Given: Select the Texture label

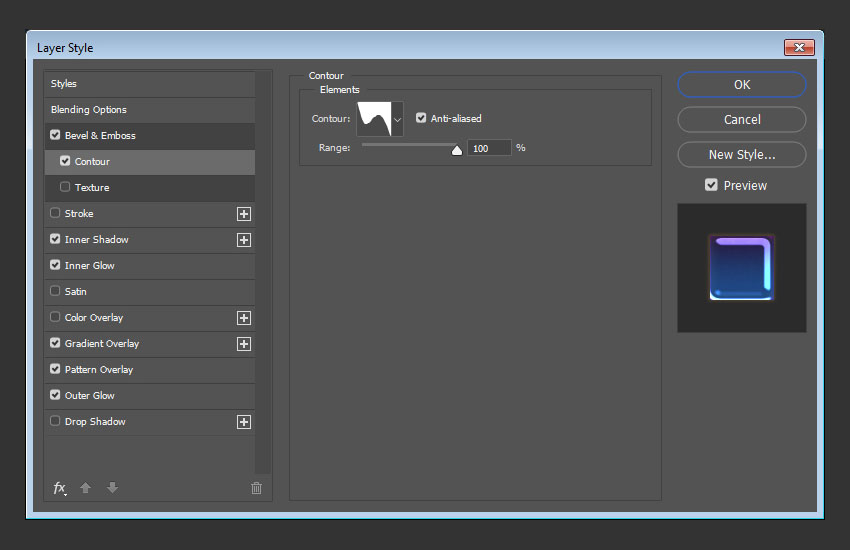Looking at the screenshot, I should tap(92, 187).
